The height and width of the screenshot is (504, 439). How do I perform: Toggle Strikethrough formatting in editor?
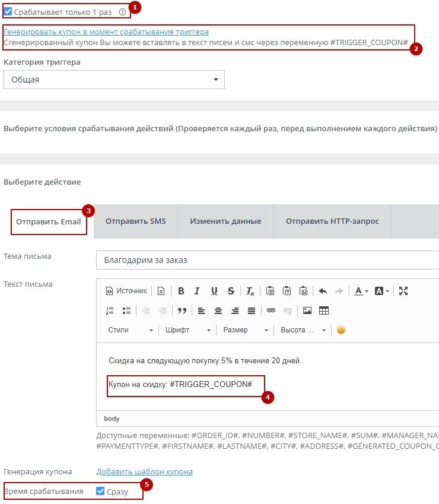click(231, 291)
